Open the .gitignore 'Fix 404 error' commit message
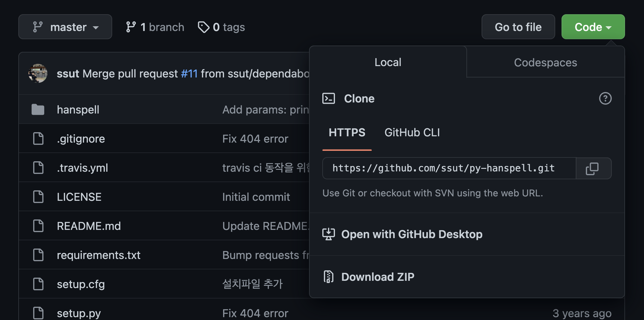644x320 pixels. pyautogui.click(x=255, y=139)
